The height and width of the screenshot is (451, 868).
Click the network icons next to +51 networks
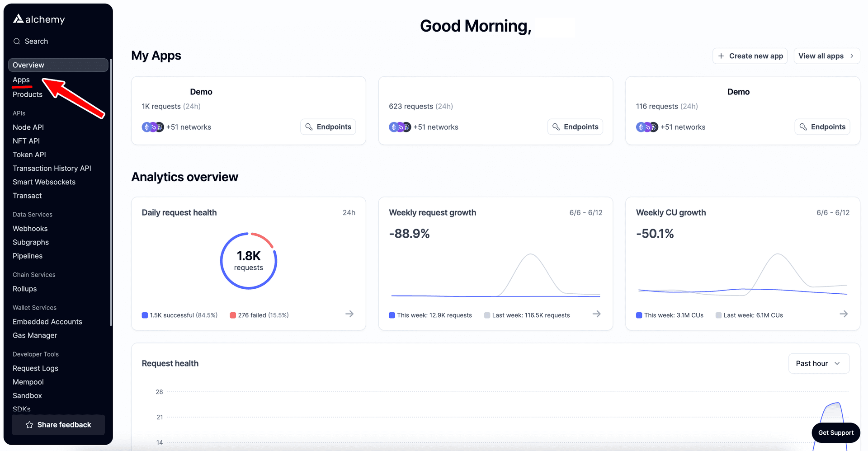click(153, 127)
